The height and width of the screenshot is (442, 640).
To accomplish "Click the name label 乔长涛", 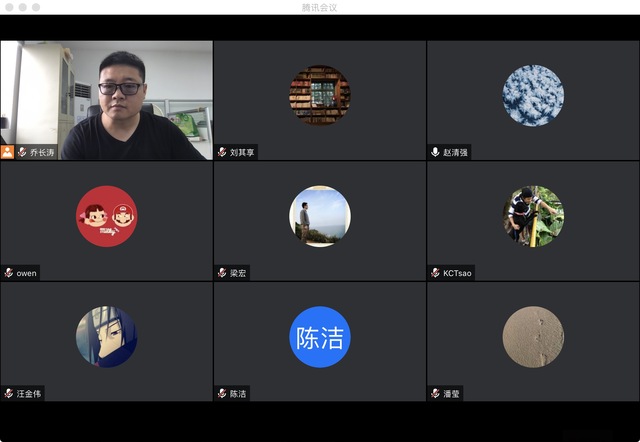I will (42, 153).
